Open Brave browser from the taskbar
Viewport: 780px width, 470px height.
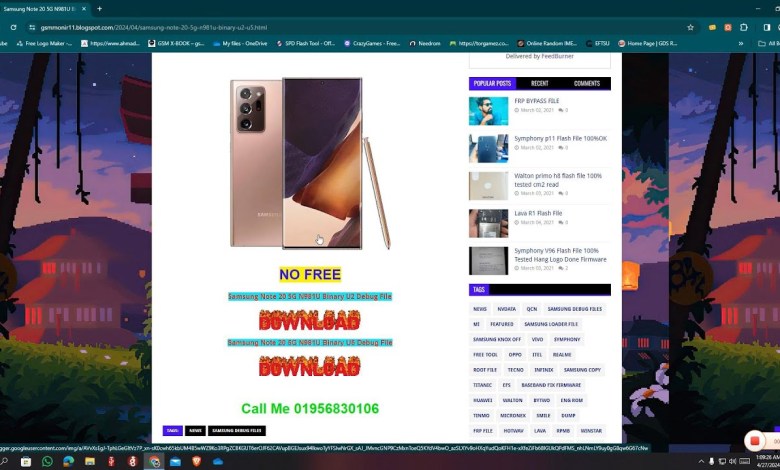pyautogui.click(x=196, y=462)
